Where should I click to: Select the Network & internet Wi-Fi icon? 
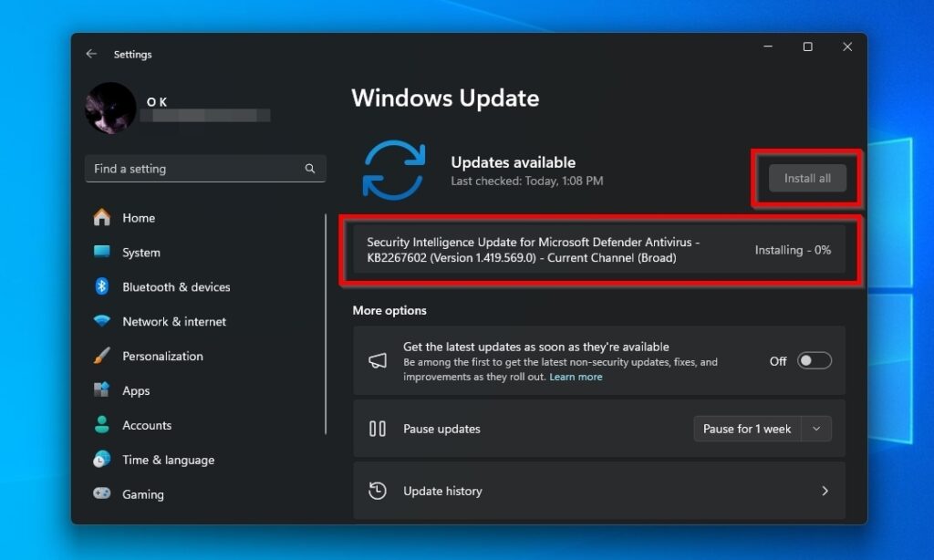pos(101,321)
